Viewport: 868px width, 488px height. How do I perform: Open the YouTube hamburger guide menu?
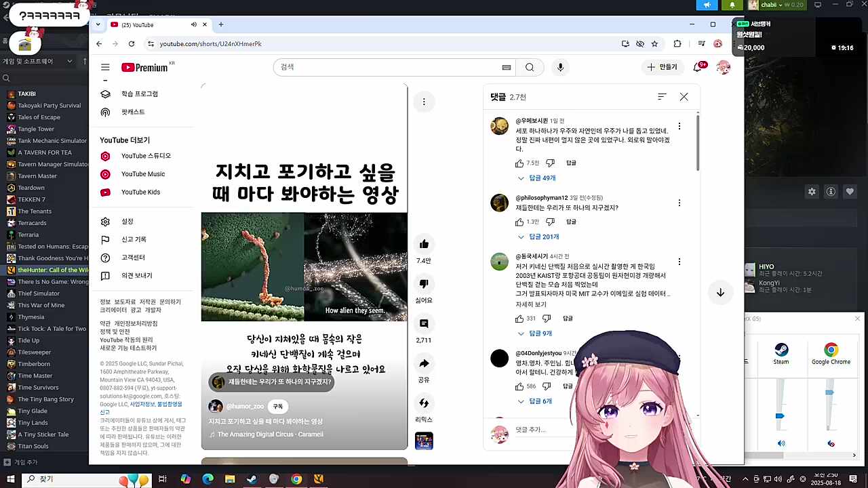(x=105, y=67)
